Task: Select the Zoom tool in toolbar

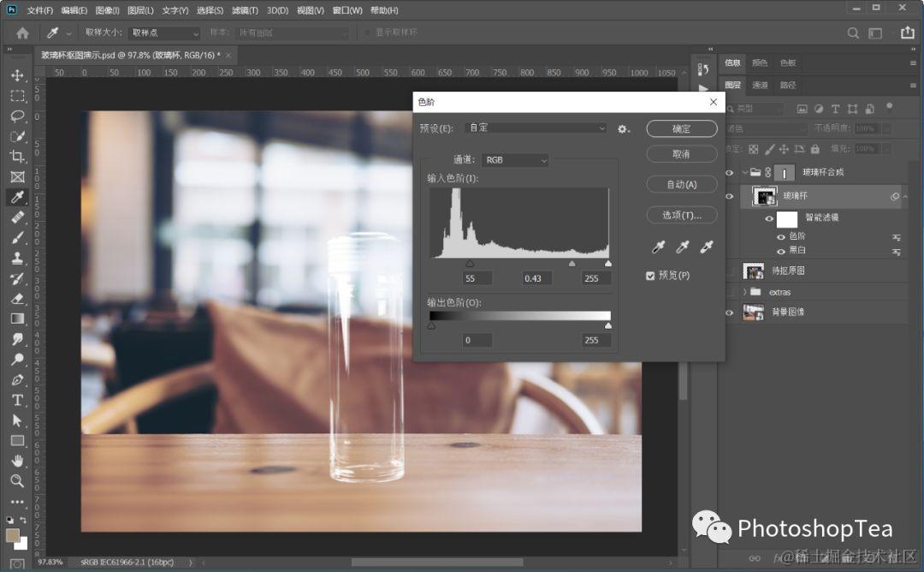Action: point(18,480)
